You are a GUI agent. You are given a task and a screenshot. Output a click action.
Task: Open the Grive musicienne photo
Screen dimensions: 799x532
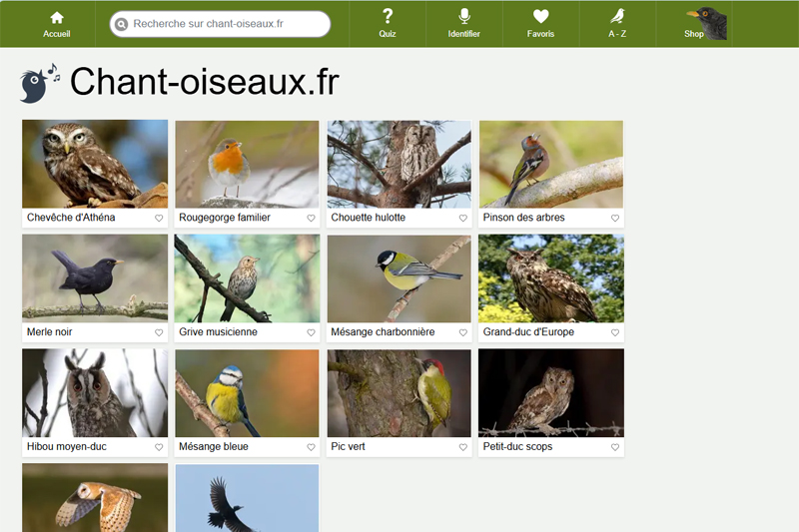point(247,278)
